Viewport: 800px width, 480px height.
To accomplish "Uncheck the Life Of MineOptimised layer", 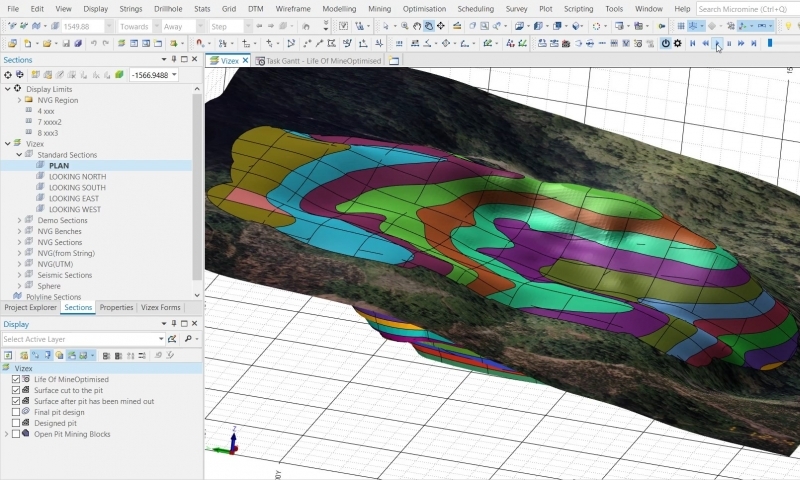I will (x=15, y=380).
